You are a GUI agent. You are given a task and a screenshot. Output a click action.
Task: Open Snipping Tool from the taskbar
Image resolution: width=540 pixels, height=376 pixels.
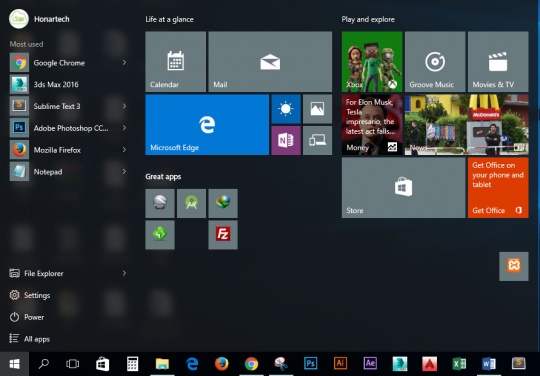281,364
